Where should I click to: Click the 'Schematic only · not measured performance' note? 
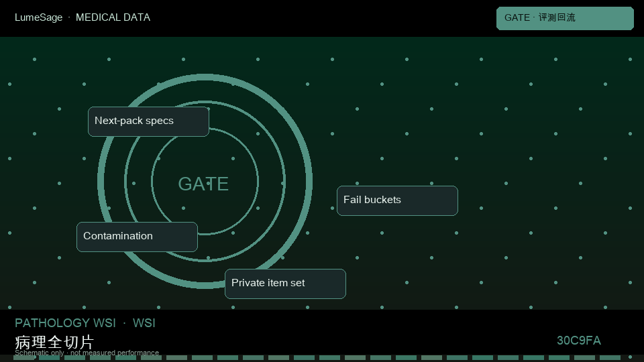(87, 353)
